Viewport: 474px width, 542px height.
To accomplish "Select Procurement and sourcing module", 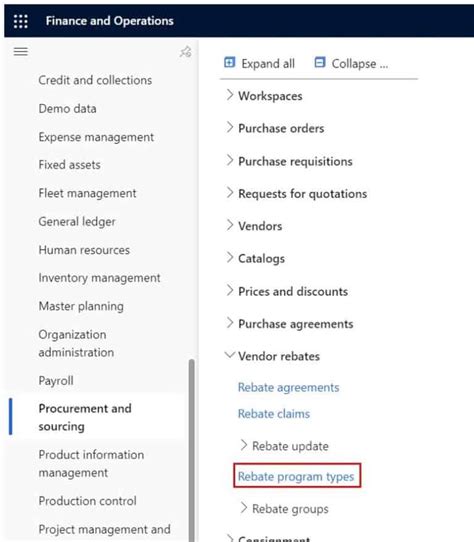I will 85,417.
